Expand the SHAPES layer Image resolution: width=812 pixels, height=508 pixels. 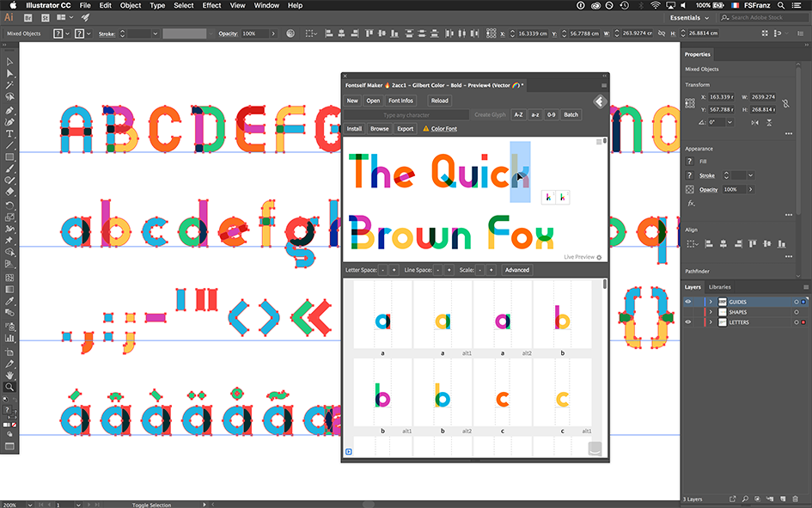point(711,312)
